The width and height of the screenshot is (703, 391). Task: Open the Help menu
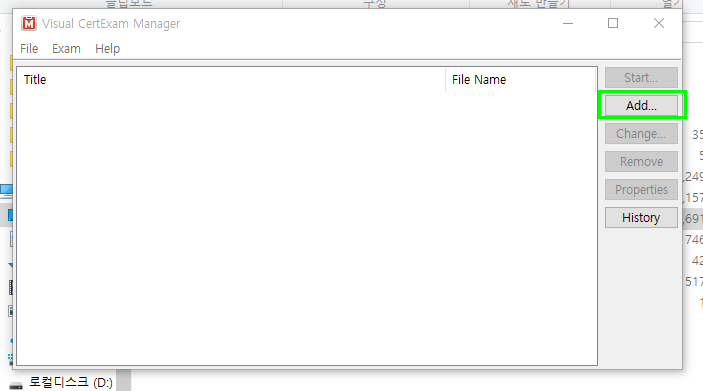tap(108, 48)
